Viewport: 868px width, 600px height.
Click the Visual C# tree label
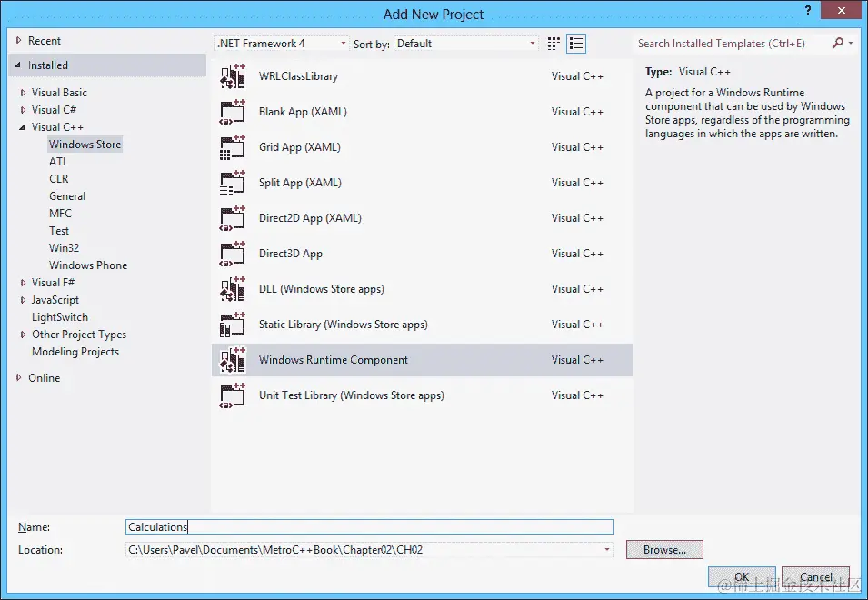tap(54, 110)
